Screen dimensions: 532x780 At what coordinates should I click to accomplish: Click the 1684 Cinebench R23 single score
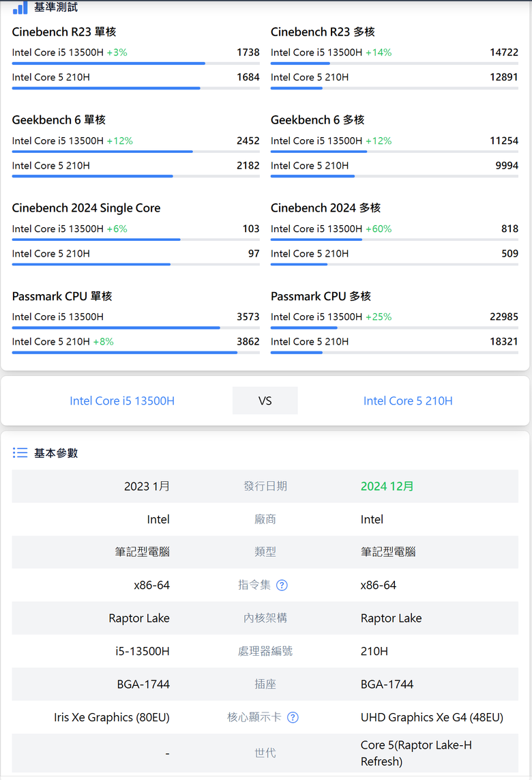point(248,78)
